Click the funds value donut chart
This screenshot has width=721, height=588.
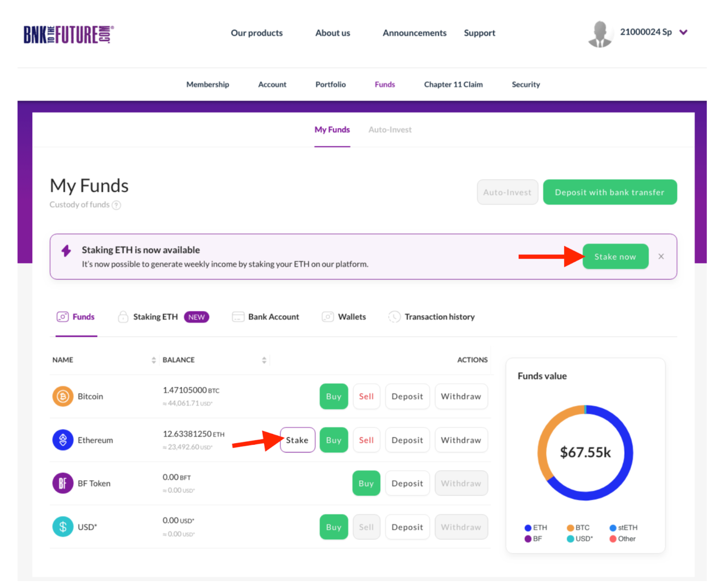click(x=585, y=453)
